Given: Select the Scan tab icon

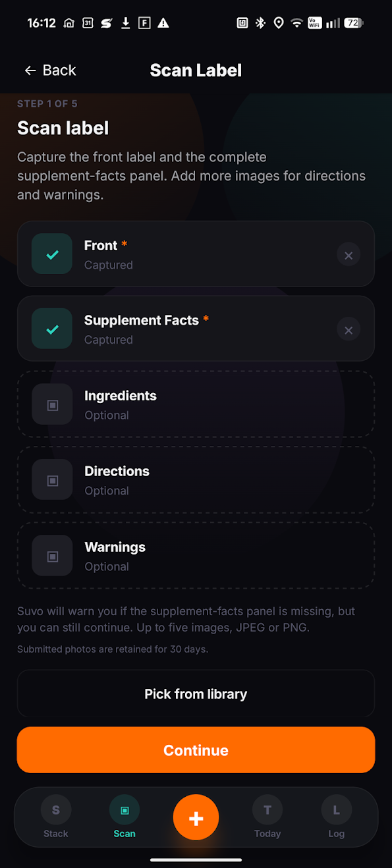Looking at the screenshot, I should [x=125, y=810].
